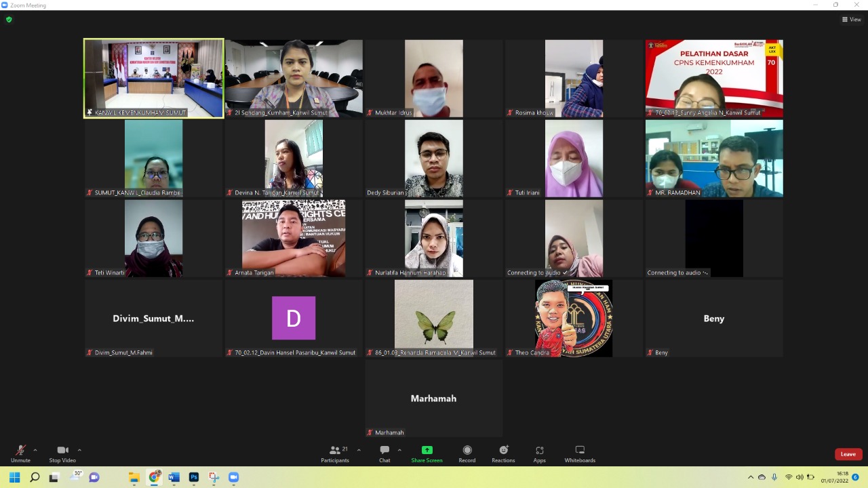
Task: Expand audio options arrow beside Unmute
Action: click(35, 450)
